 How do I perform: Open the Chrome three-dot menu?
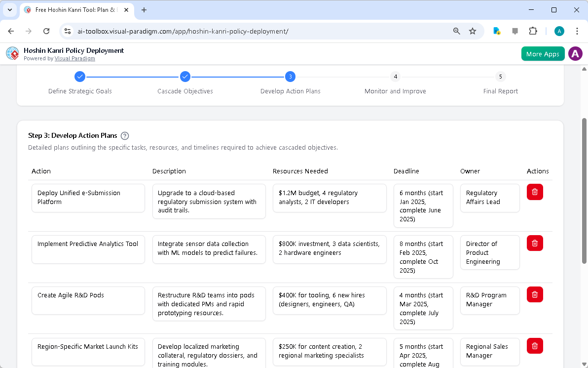(x=577, y=31)
